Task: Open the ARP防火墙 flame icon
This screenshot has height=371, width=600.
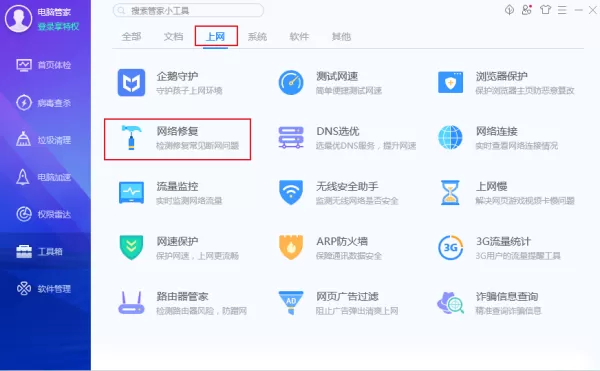Action: click(x=291, y=247)
